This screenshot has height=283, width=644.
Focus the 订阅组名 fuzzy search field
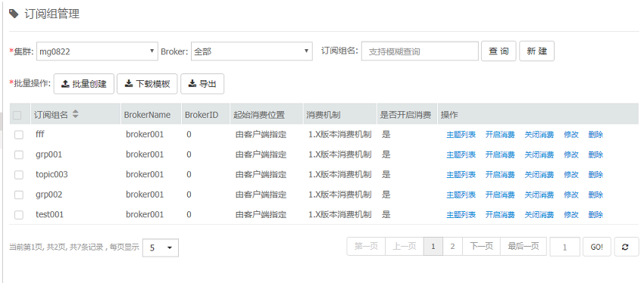click(420, 51)
